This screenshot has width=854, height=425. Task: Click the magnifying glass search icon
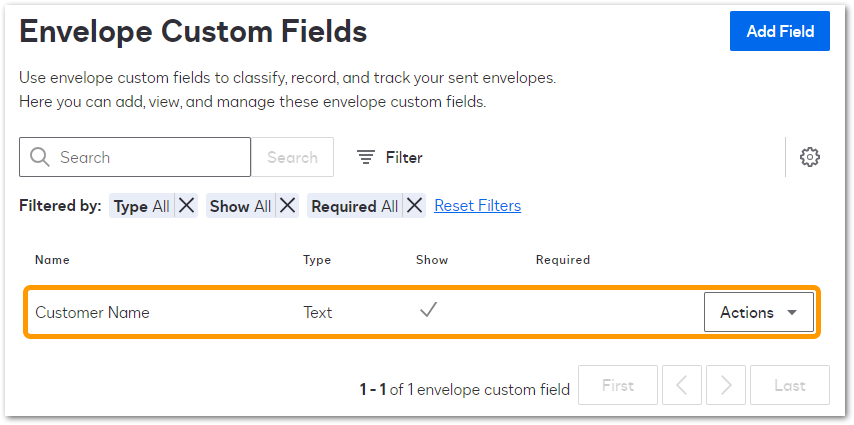pos(40,157)
